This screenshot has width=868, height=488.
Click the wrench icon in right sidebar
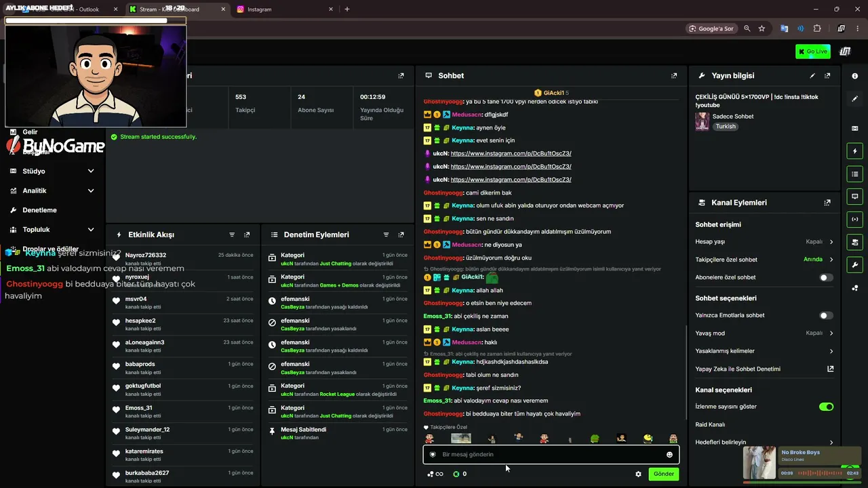[854, 264]
